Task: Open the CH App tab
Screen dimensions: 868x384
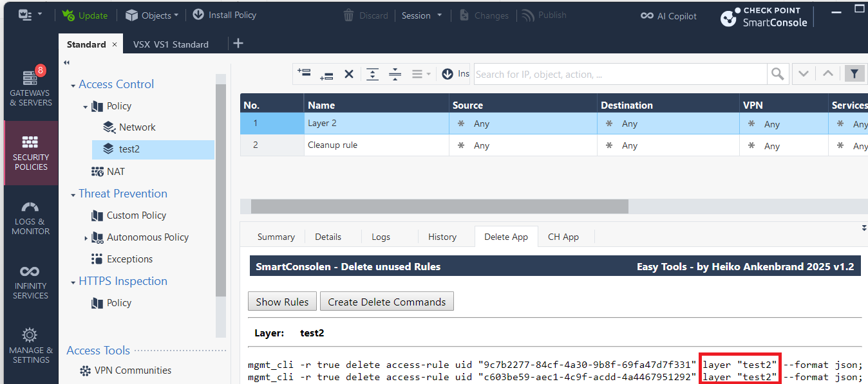Action: [x=563, y=237]
